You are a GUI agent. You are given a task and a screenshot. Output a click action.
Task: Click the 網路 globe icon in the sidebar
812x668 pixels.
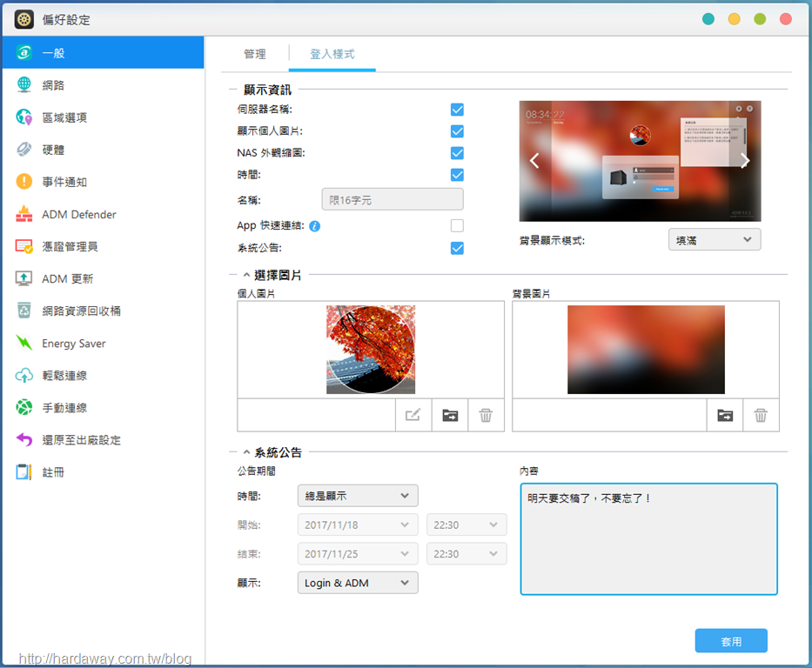coord(23,85)
